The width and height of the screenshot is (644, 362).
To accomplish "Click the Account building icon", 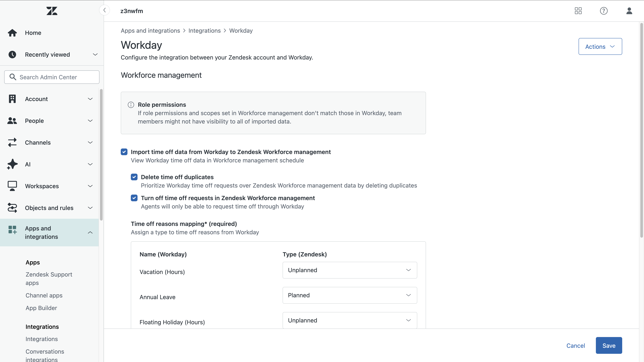I will (x=12, y=99).
